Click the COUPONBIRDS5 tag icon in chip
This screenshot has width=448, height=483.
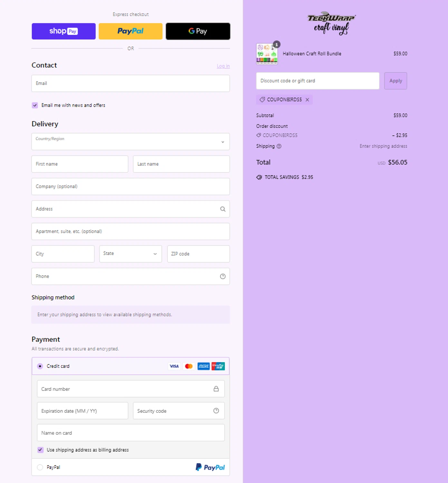pyautogui.click(x=262, y=100)
